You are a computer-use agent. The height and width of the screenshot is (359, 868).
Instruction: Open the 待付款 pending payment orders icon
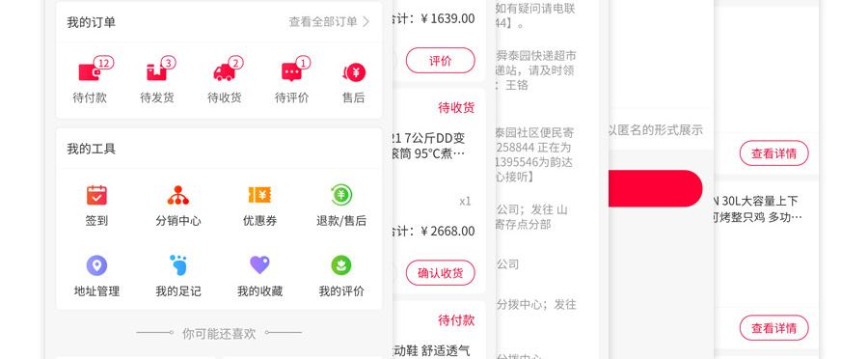tap(91, 72)
